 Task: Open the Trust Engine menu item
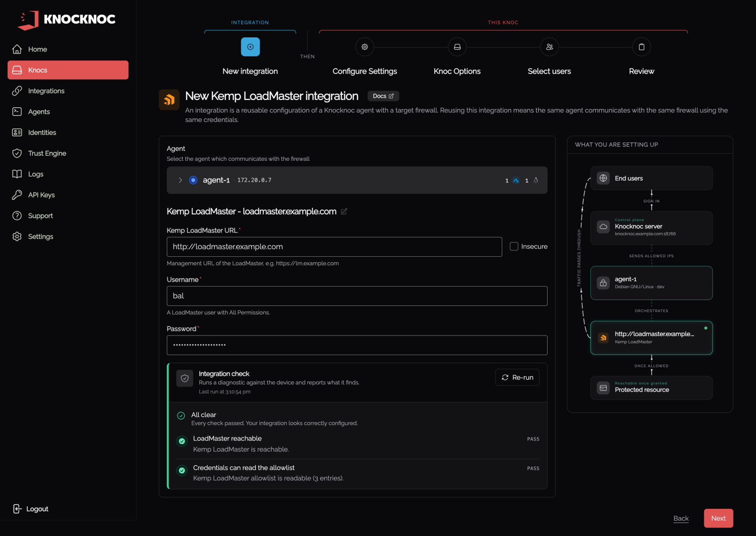[x=68, y=153]
